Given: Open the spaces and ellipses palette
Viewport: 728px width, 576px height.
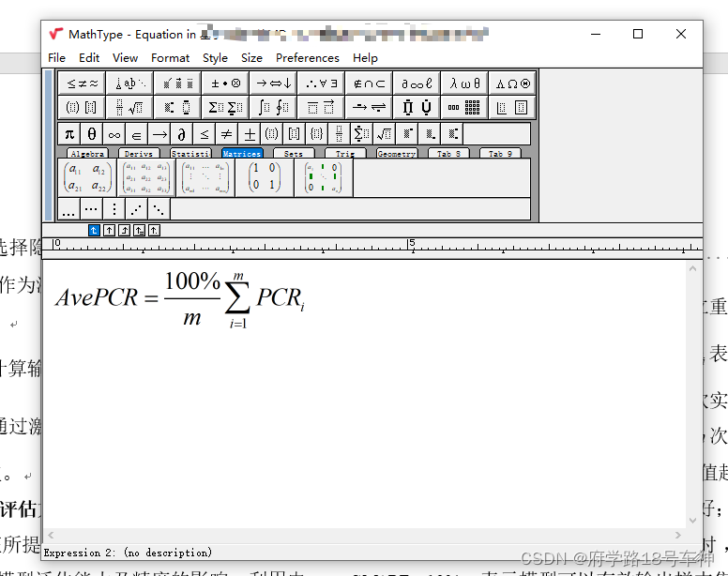Looking at the screenshot, I should pos(130,83).
